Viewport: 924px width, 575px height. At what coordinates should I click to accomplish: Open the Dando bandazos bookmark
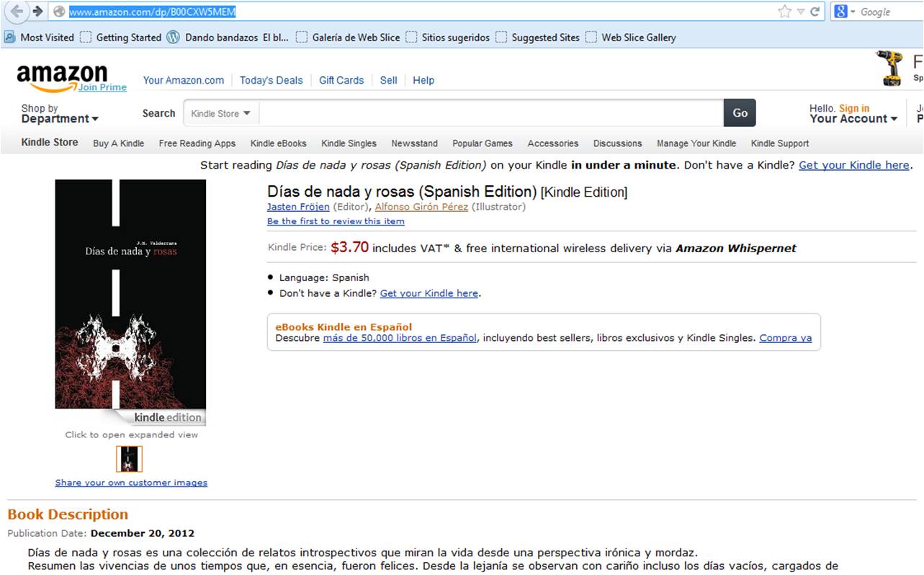(228, 37)
